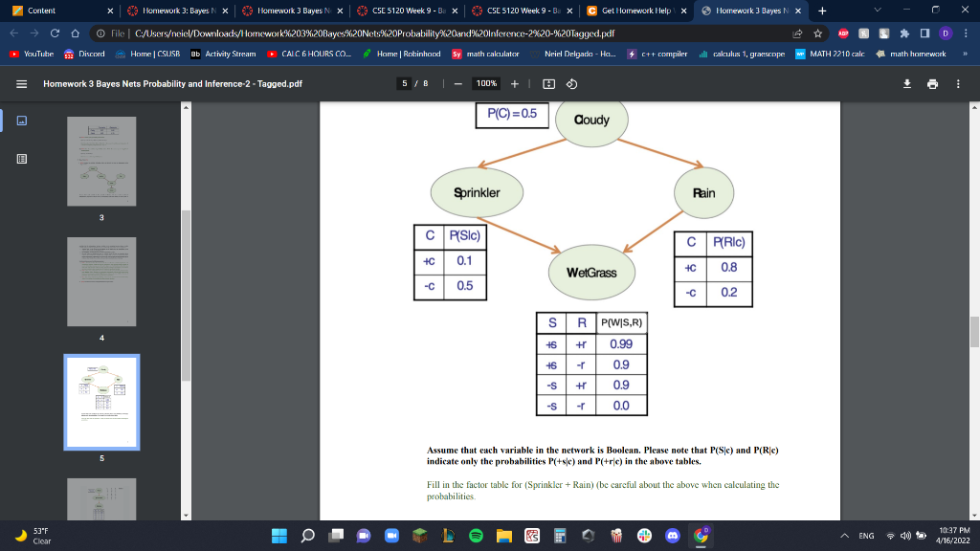Image resolution: width=980 pixels, height=551 pixels.
Task: Go to the browser home page
Action: (75, 33)
